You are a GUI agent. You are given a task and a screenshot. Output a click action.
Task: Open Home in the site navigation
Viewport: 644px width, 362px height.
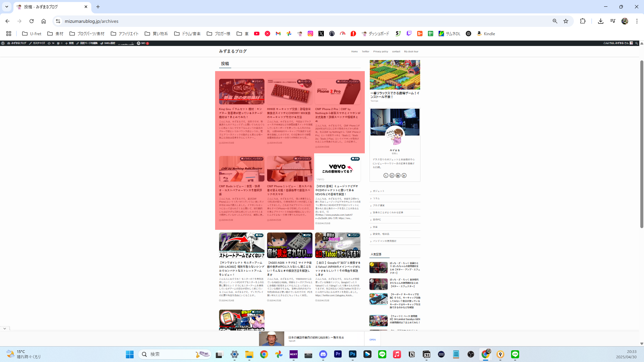pos(354,52)
